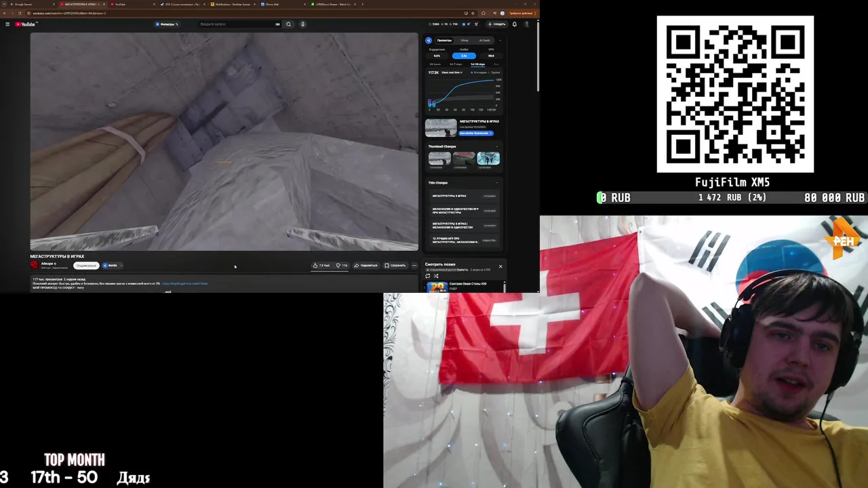Screen dimensions: 868x488
Task: Open third blue thumbnail in Thumbnail Changes
Action: (488, 159)
